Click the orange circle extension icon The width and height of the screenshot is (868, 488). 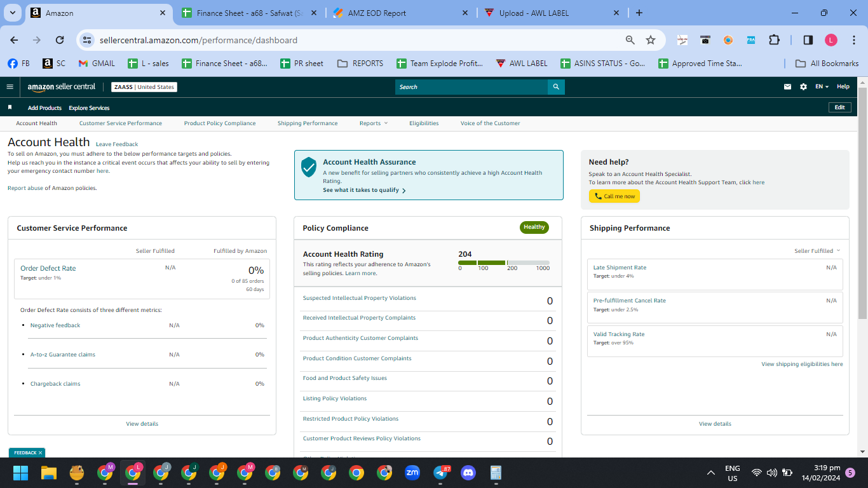[x=728, y=40]
